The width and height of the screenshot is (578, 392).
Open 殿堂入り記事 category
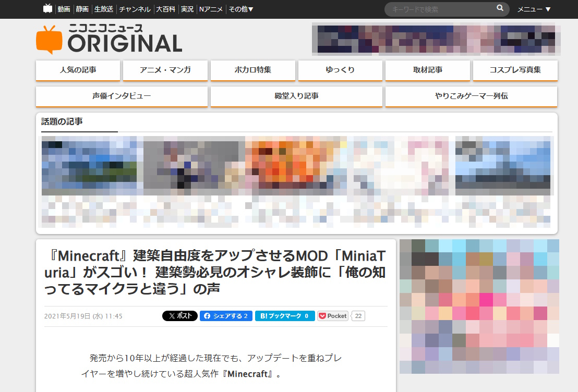296,96
